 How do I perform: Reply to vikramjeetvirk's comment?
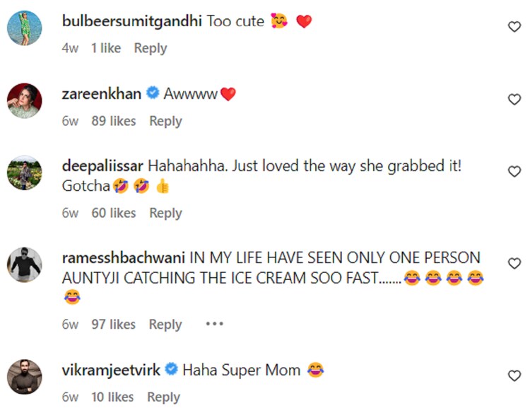coord(163,397)
